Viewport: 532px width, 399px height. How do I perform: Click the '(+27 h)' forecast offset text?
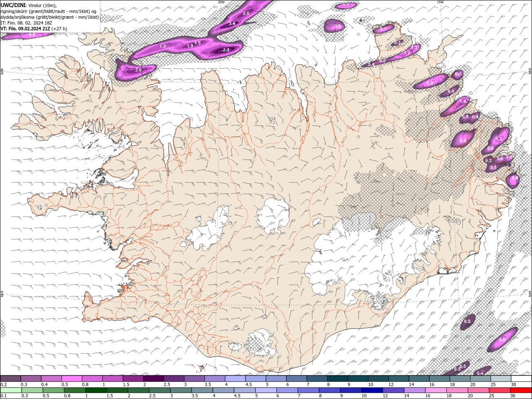coord(59,29)
